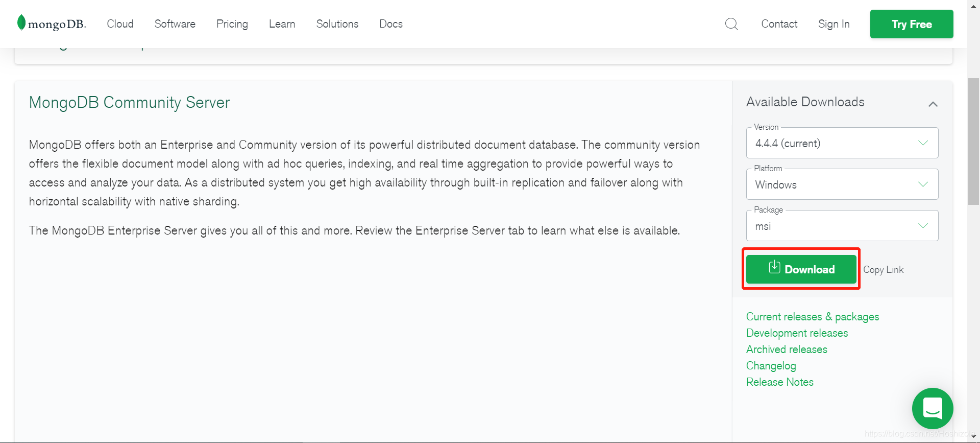Open Docs in the navbar
Image resolution: width=980 pixels, height=443 pixels.
pyautogui.click(x=391, y=24)
